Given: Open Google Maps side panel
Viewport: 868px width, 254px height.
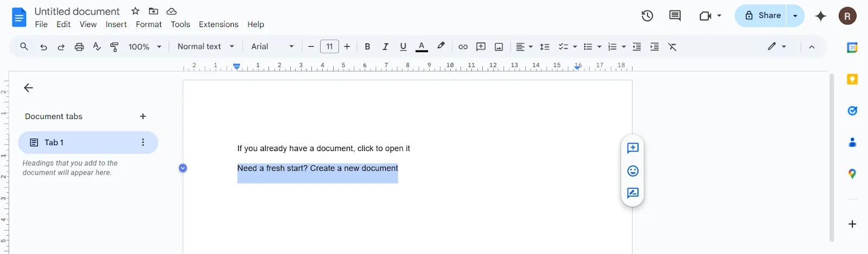Looking at the screenshot, I should 852,174.
